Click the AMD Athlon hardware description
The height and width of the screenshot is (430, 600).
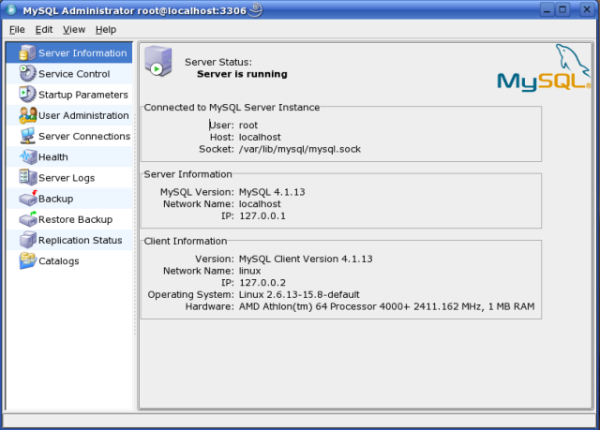coord(386,306)
